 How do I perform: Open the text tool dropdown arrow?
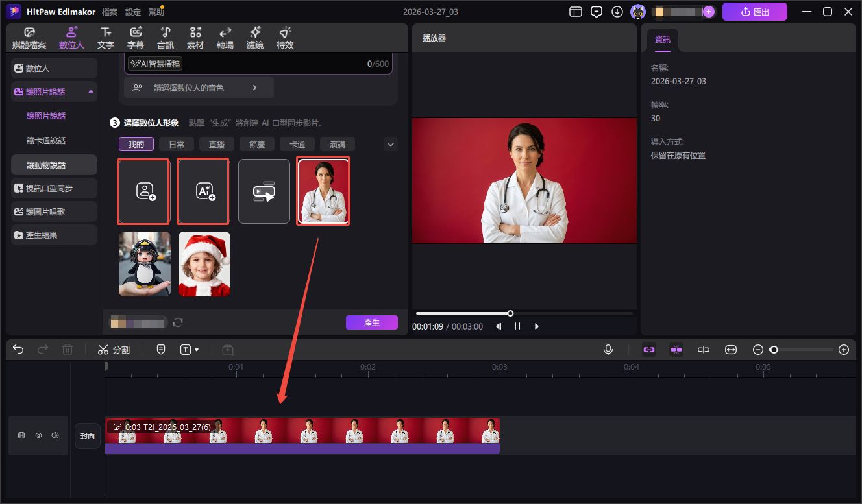[x=197, y=350]
